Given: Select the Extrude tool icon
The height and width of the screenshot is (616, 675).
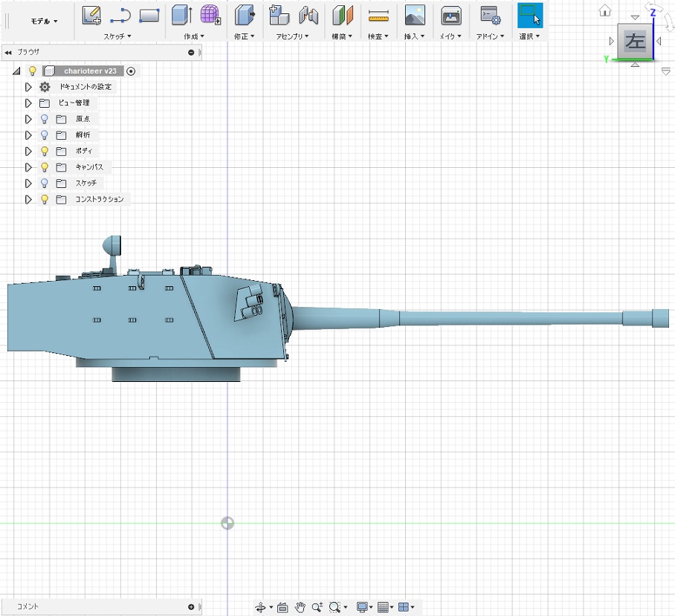Looking at the screenshot, I should [x=180, y=15].
